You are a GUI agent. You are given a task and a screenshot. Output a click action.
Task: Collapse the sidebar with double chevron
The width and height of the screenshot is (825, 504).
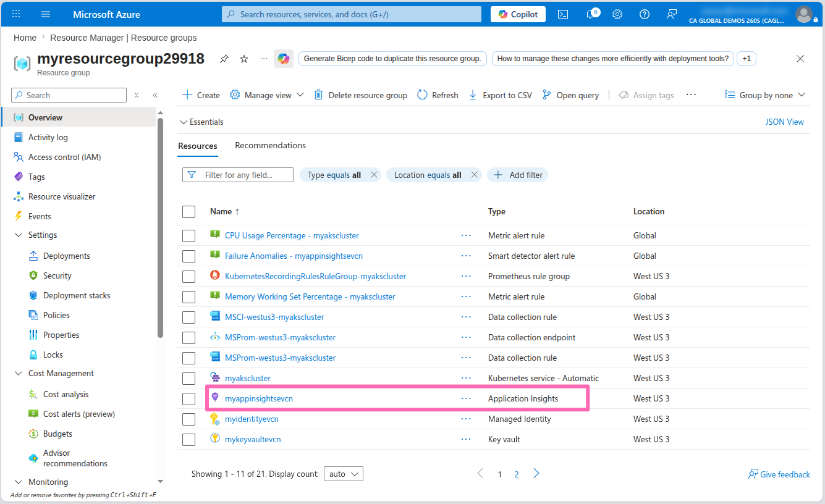(155, 95)
